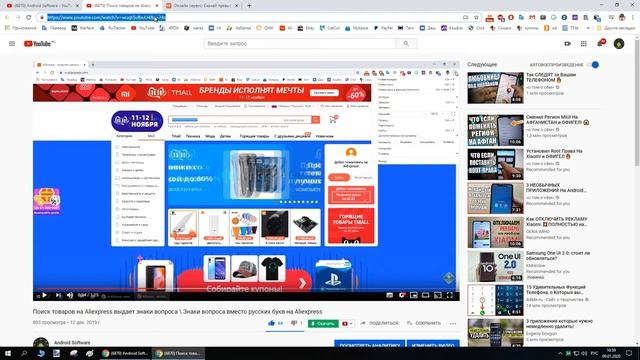Click the search magnifier button

[406, 44]
